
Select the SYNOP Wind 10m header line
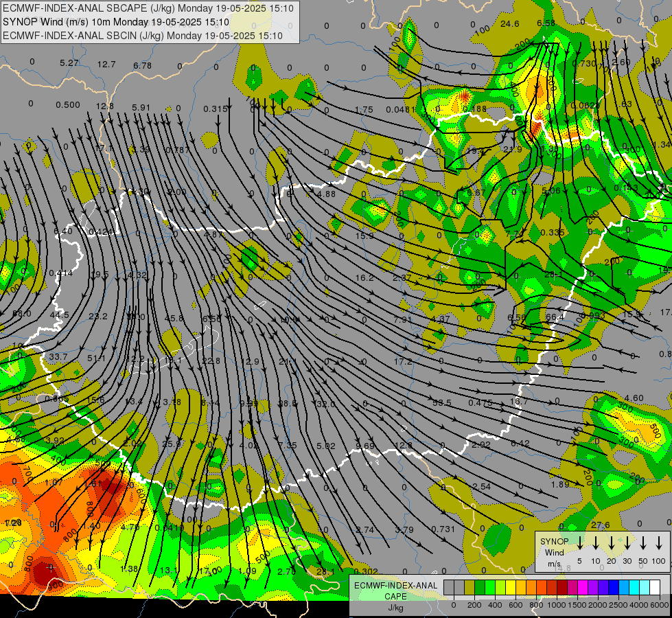(x=116, y=22)
